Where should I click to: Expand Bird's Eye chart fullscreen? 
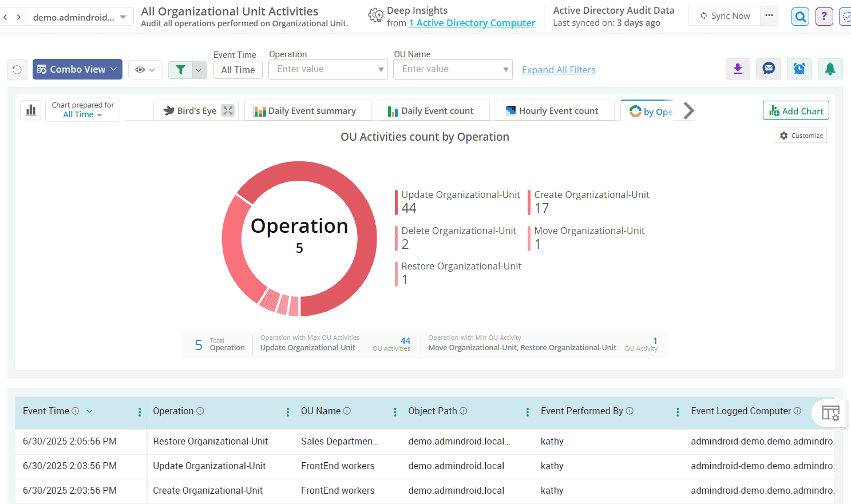point(228,110)
